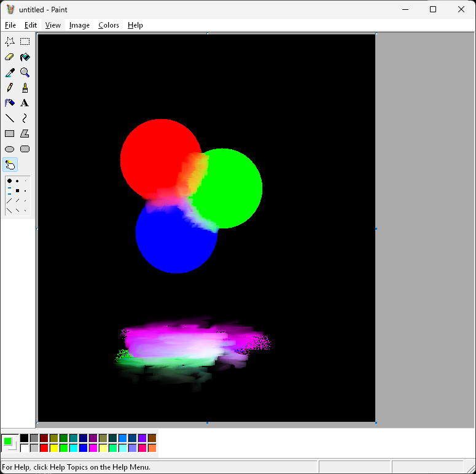Pick the orange color swatch
This screenshot has width=476, height=474.
152,448
